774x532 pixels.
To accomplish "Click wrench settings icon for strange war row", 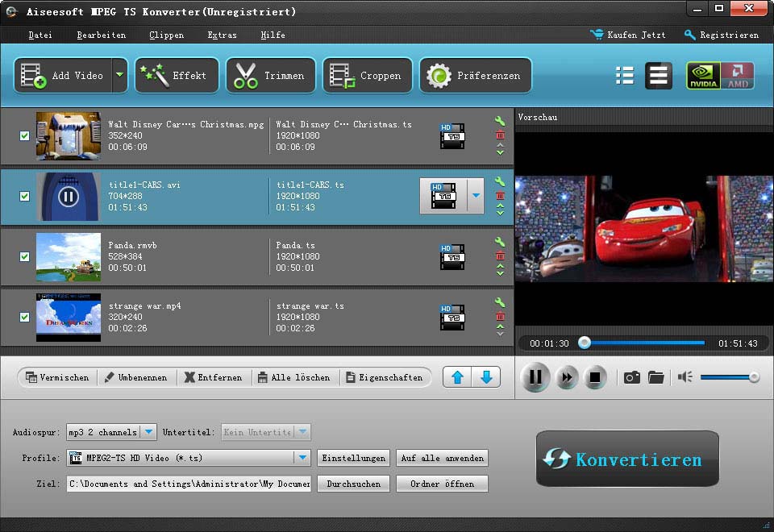I will (500, 302).
